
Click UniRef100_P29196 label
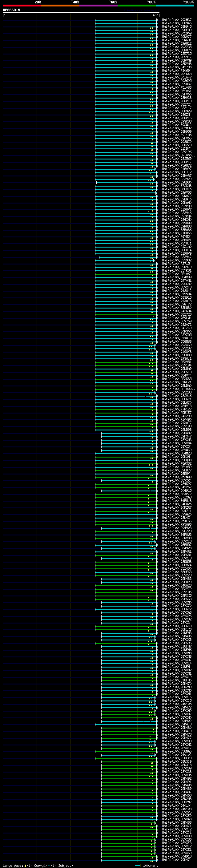[x=176, y=152]
